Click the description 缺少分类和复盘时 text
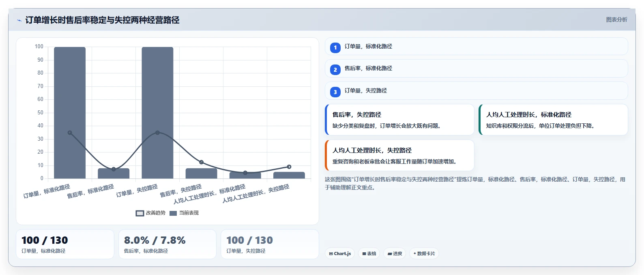This screenshot has height=275, width=644. [x=386, y=126]
